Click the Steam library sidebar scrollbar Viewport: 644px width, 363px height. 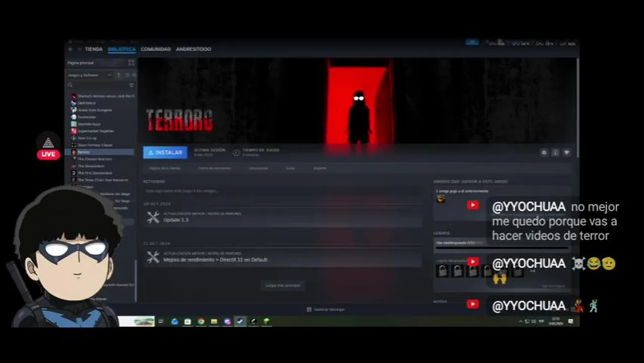point(136,280)
